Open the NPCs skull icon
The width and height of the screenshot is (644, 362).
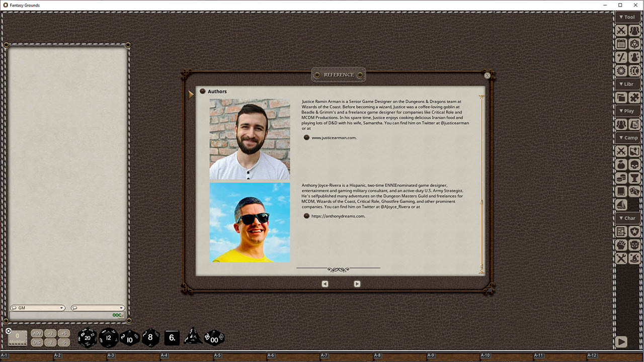tap(635, 164)
